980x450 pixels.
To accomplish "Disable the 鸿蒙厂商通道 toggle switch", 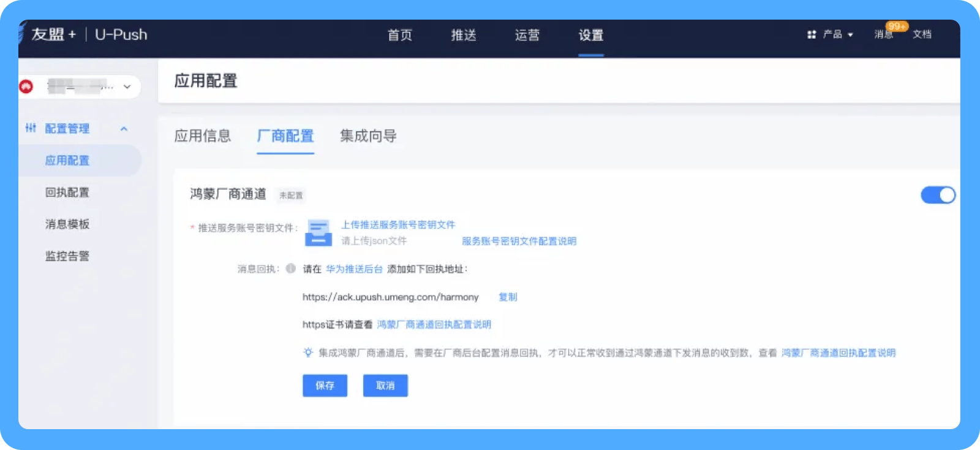I will [938, 195].
